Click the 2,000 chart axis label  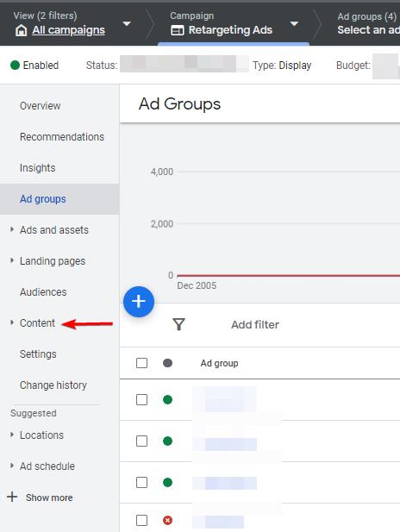(x=162, y=224)
